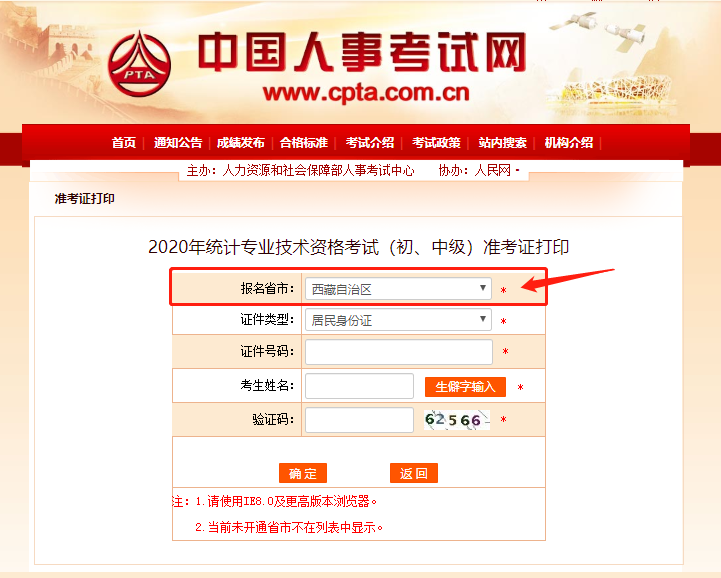Open the 人民网 co-organizer link
721x578 pixels.
tap(492, 170)
